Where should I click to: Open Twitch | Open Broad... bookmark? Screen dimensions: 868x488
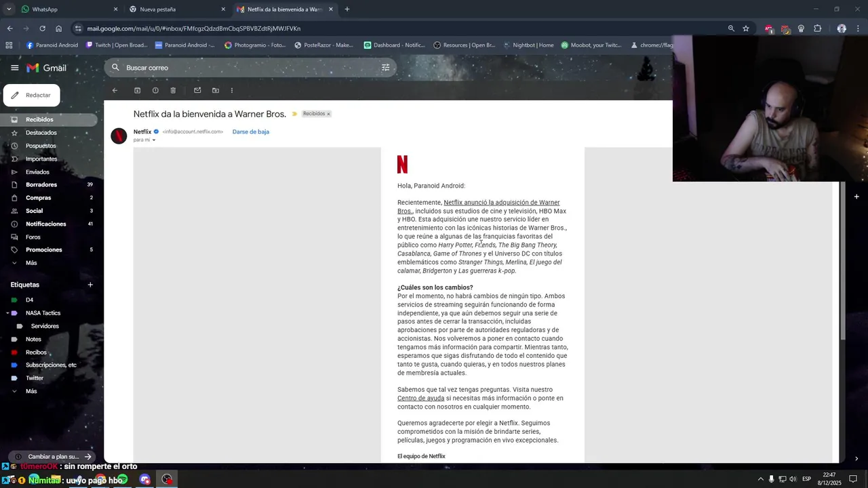click(116, 45)
